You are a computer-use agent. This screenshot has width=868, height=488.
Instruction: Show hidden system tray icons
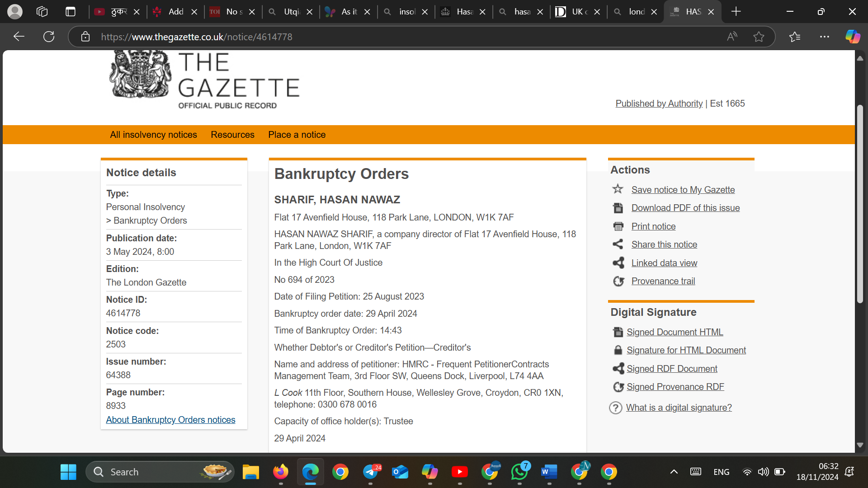(x=674, y=472)
